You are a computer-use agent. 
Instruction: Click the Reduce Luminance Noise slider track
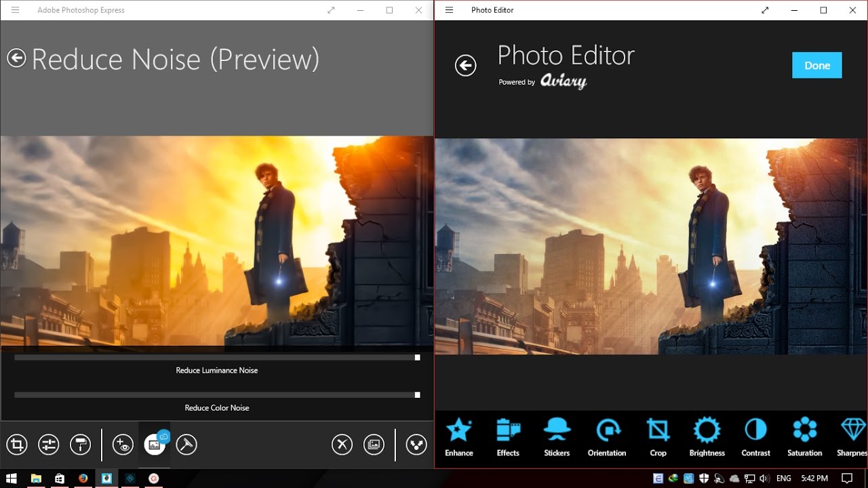coord(217,357)
